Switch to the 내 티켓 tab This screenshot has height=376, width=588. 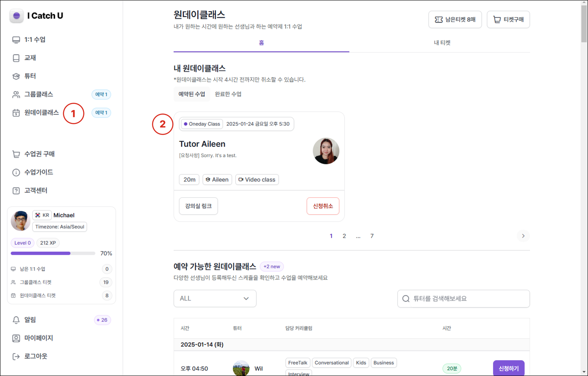coord(442,43)
